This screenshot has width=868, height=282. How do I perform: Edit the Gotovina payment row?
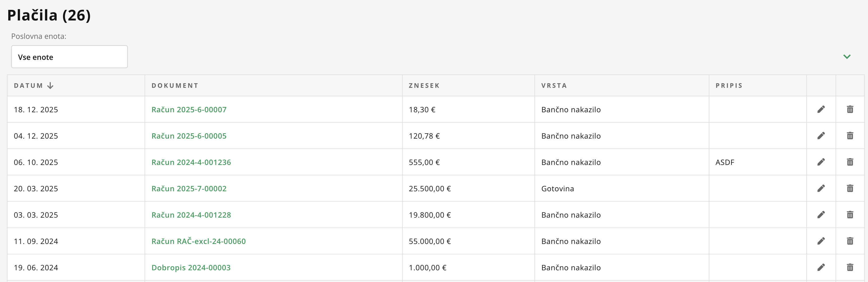click(821, 188)
